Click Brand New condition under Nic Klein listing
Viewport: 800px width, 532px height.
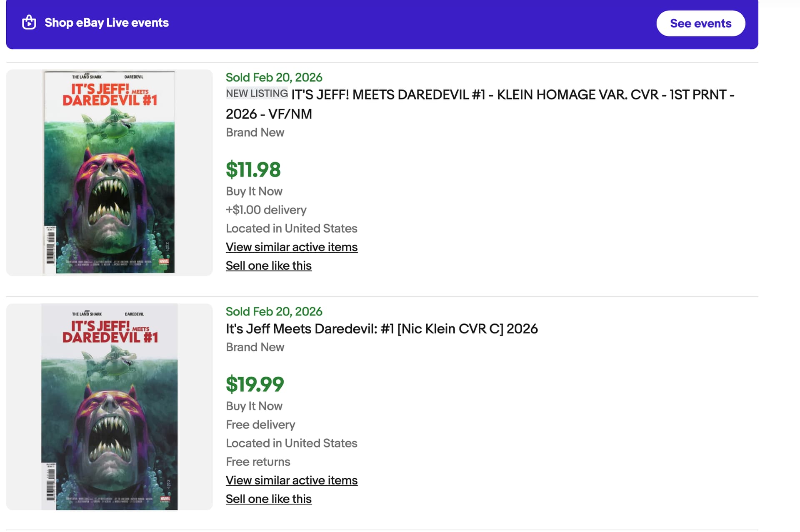pyautogui.click(x=255, y=347)
